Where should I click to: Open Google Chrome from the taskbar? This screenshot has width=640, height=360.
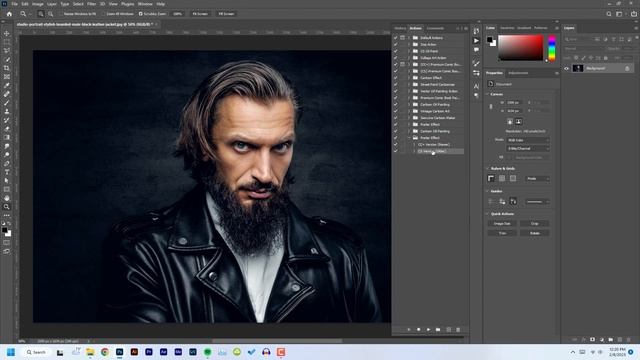(x=105, y=352)
